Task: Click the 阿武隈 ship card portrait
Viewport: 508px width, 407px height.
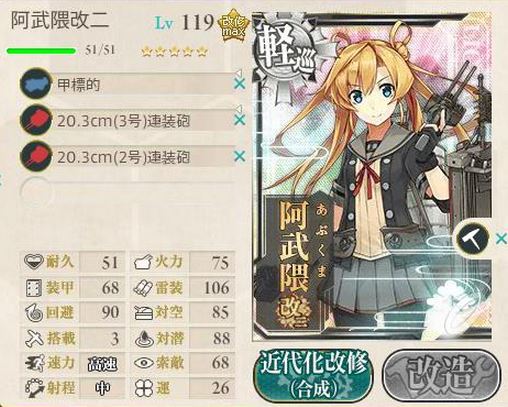Action: coord(372,177)
